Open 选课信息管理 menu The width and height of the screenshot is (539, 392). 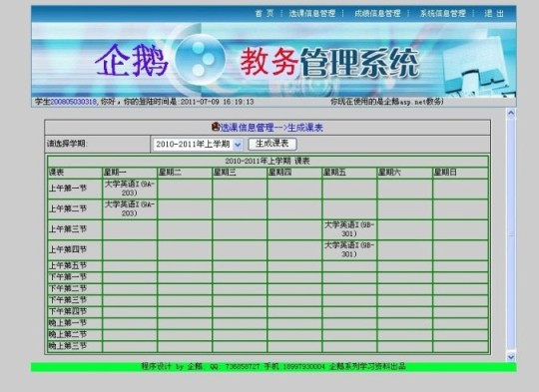pos(312,13)
